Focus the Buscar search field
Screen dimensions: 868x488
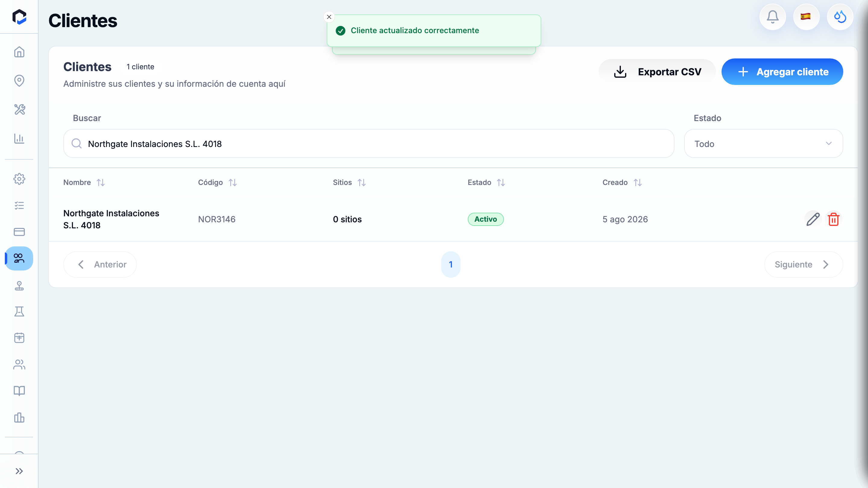click(x=369, y=144)
